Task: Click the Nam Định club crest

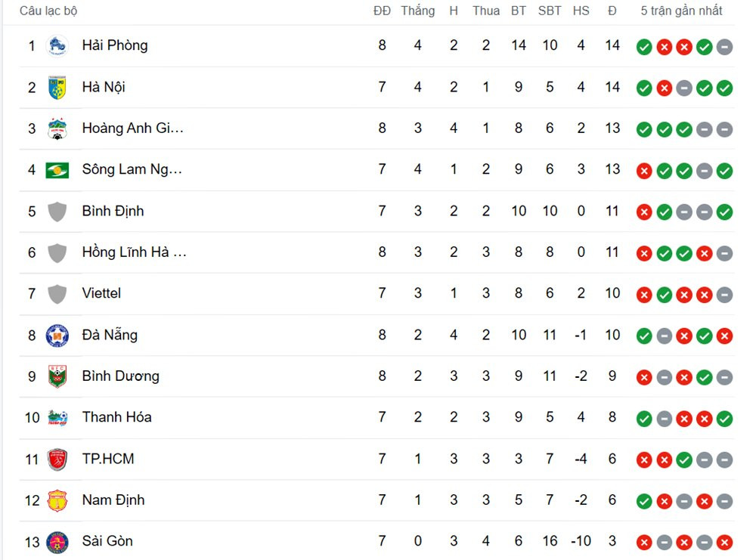Action: point(57,500)
